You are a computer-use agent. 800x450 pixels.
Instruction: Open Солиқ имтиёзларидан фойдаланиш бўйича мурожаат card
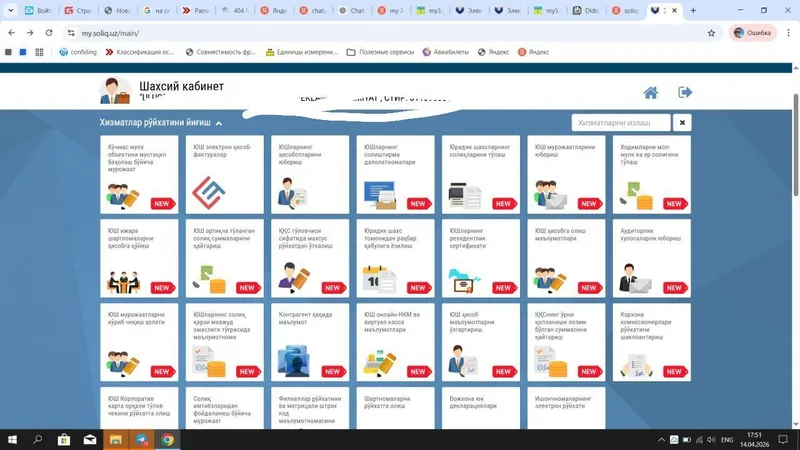tap(224, 408)
